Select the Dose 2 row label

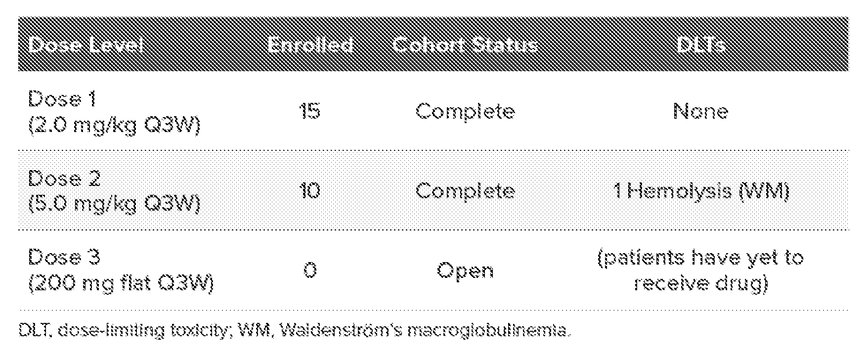click(x=64, y=178)
